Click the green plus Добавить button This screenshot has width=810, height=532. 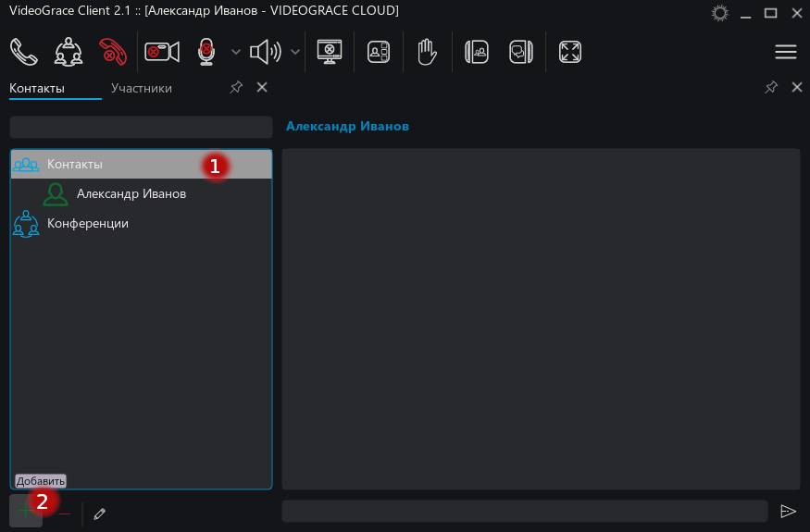pos(26,512)
